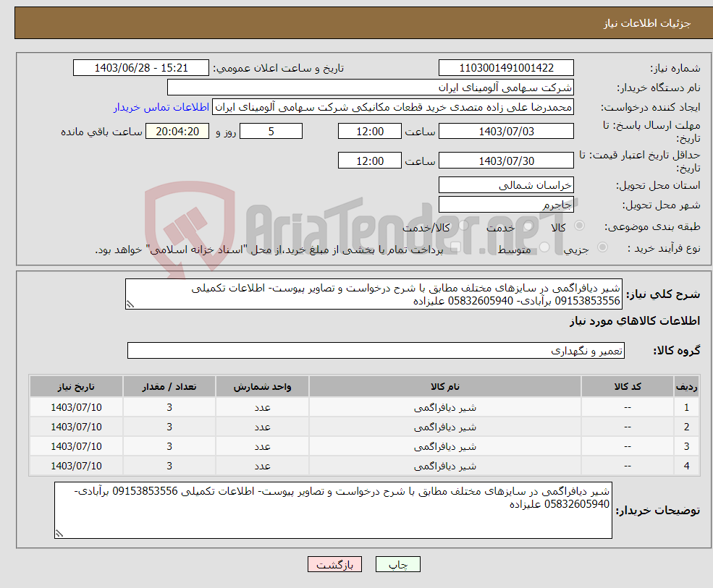Click buyer organization name field
This screenshot has width=713, height=588.
coord(371,88)
